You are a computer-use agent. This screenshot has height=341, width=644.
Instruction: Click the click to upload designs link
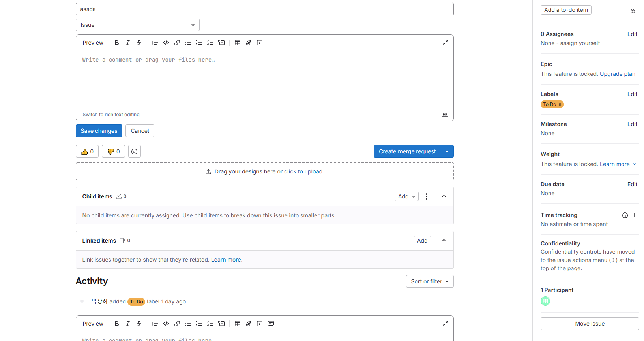[303, 171]
